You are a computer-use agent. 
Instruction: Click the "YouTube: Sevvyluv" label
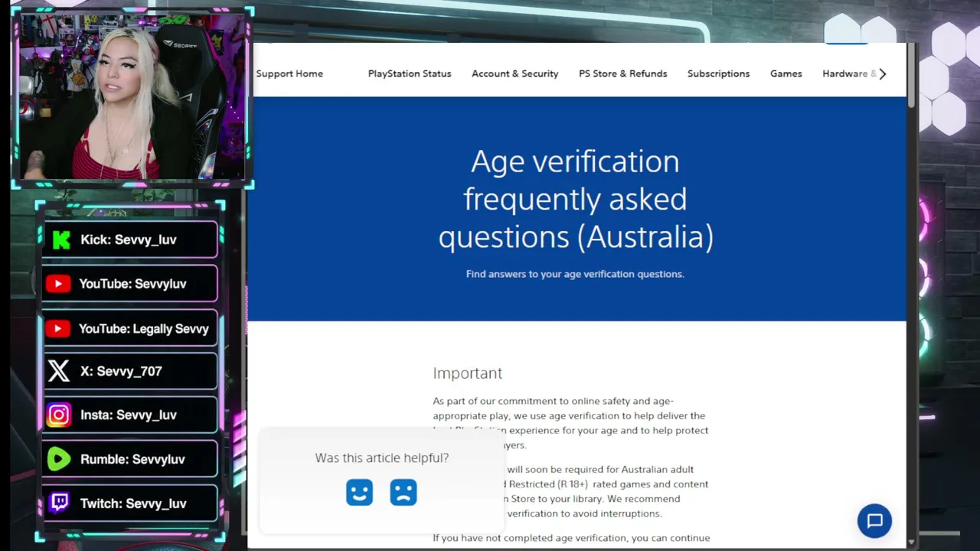pyautogui.click(x=132, y=284)
